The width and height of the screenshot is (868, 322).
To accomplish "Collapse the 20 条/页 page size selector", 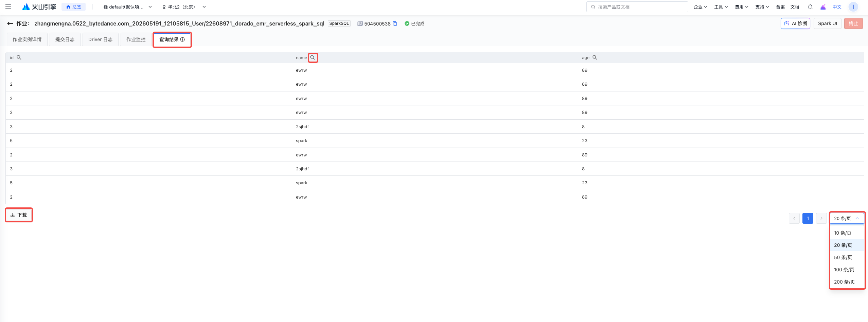I will coord(847,218).
